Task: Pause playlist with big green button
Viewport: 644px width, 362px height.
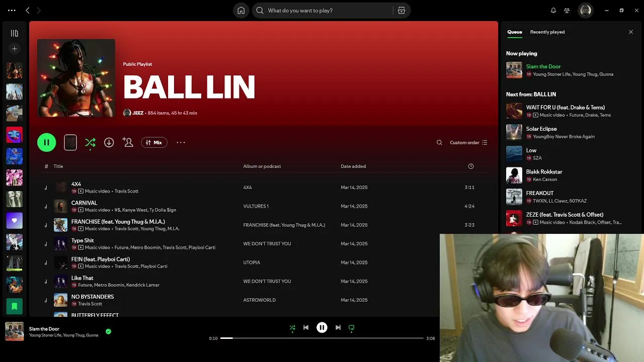Action: [x=47, y=142]
